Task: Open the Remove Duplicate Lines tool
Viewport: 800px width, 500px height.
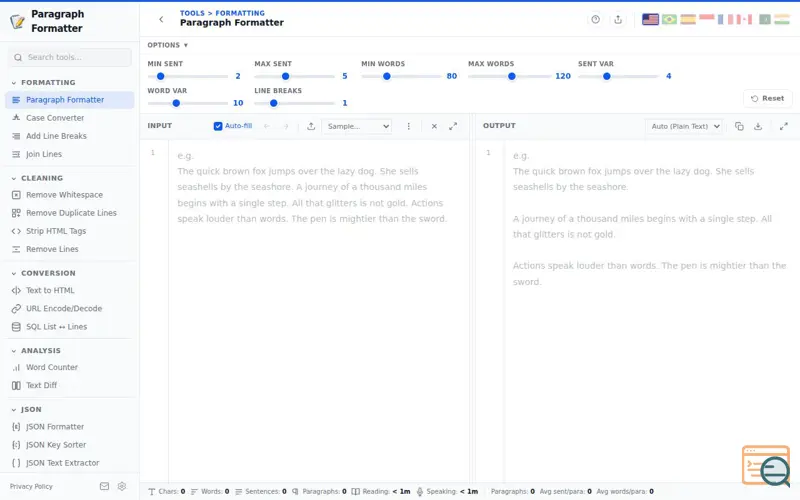Action: pos(69,213)
